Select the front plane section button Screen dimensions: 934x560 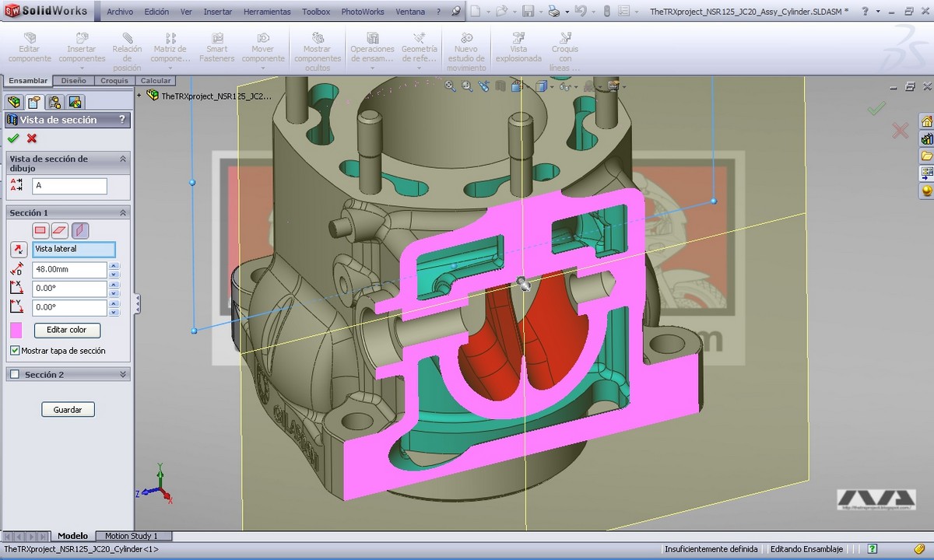click(40, 230)
